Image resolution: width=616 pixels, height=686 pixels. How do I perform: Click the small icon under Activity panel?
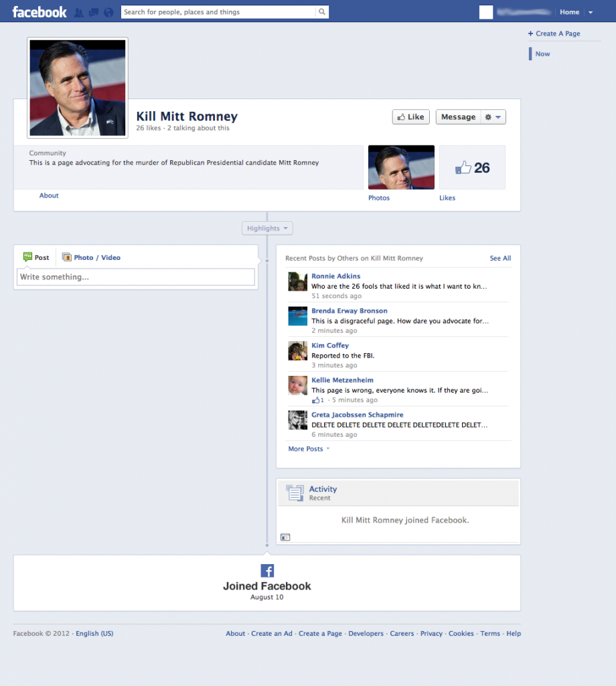pos(285,537)
